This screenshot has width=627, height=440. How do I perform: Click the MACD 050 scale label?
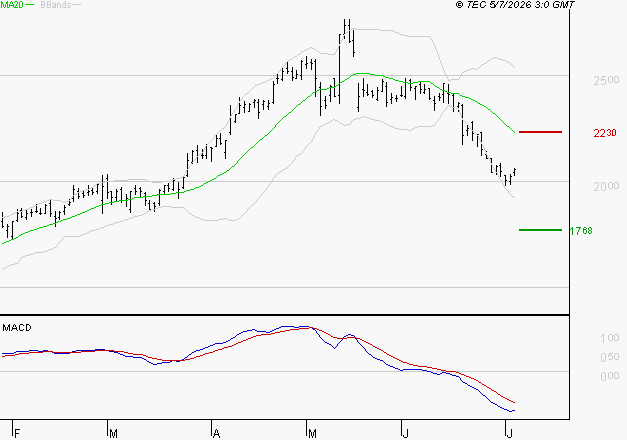pyautogui.click(x=610, y=357)
